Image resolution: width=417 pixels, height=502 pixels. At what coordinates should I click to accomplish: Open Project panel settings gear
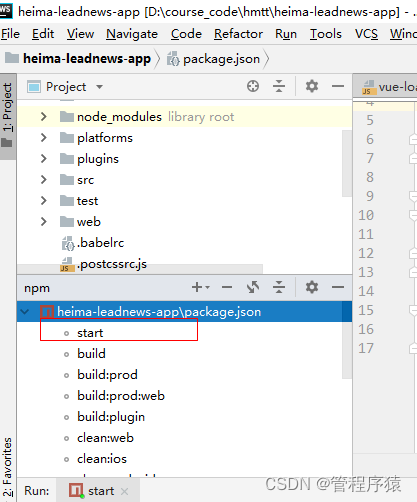coord(312,86)
